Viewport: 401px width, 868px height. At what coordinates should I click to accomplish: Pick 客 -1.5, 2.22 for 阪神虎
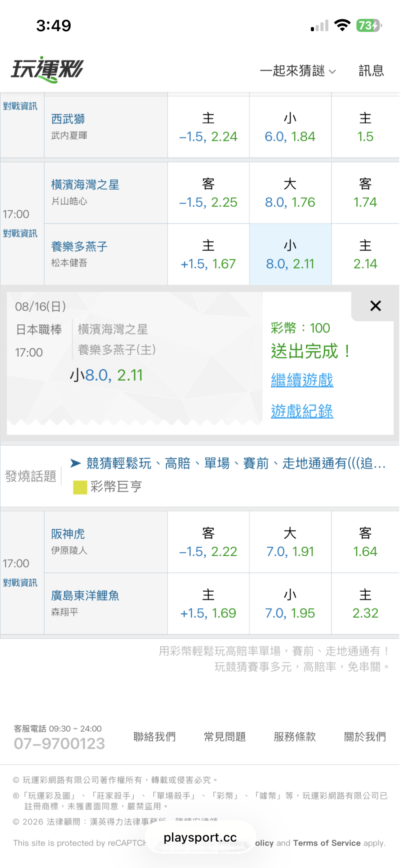click(208, 542)
